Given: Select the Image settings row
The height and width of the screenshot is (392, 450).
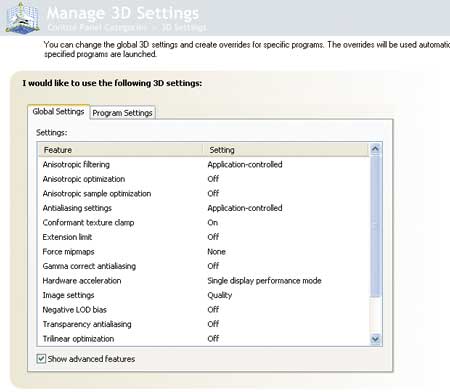Looking at the screenshot, I should (203, 295).
